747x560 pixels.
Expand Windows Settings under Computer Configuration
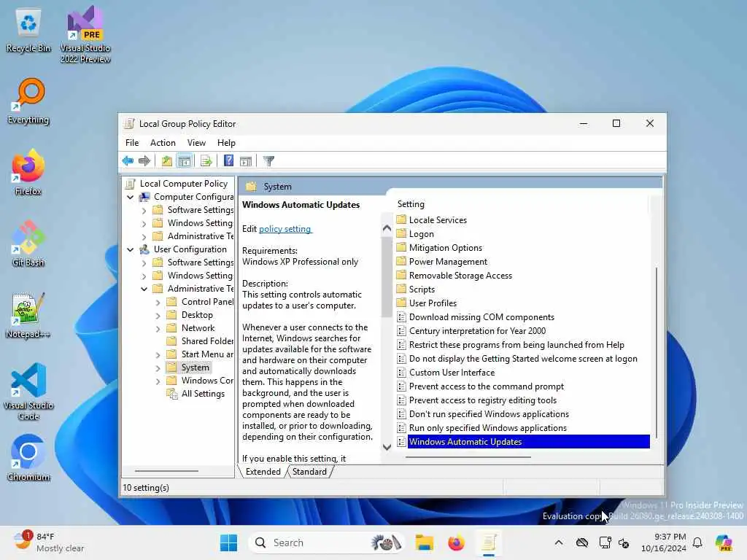pyautogui.click(x=144, y=223)
